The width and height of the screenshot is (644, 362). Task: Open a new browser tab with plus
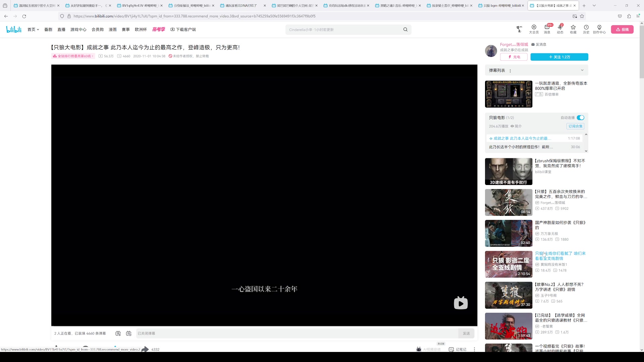tap(584, 6)
